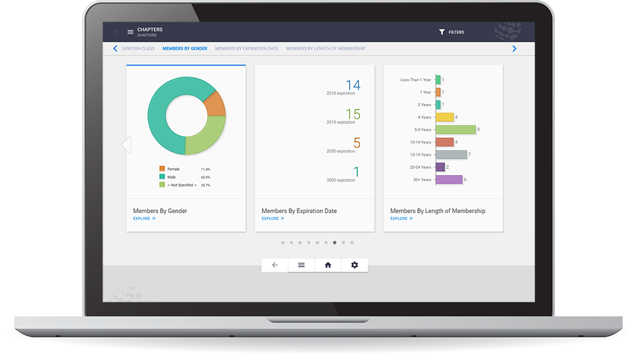Click Explore under Members By Length of Membership

click(401, 218)
